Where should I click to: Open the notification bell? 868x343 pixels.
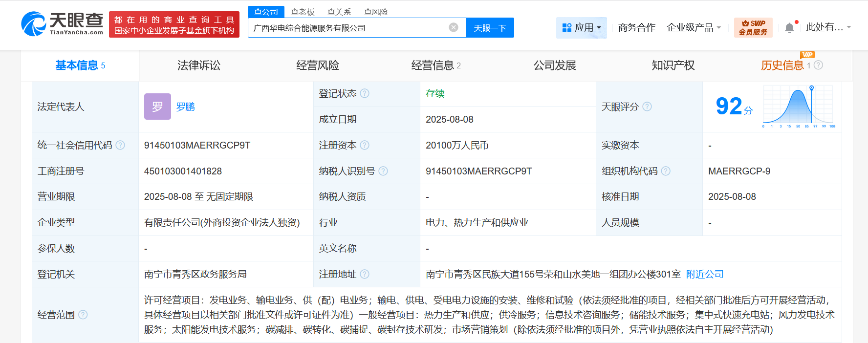pos(789,28)
